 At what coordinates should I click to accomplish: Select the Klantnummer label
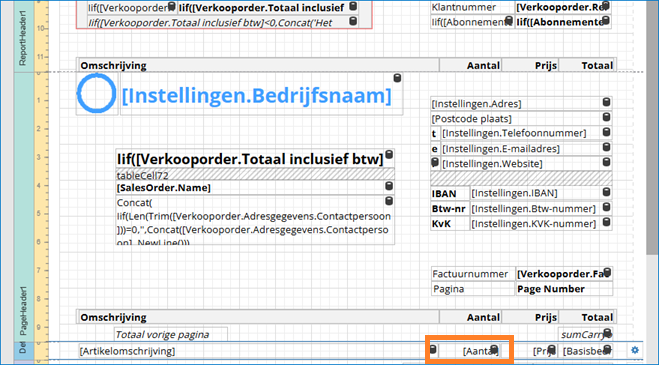(473, 7)
